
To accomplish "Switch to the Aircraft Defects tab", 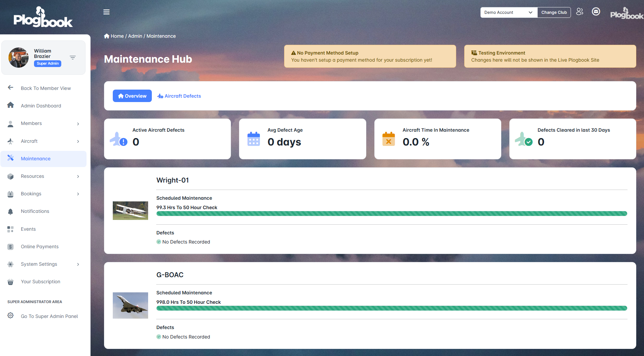I will (x=179, y=96).
